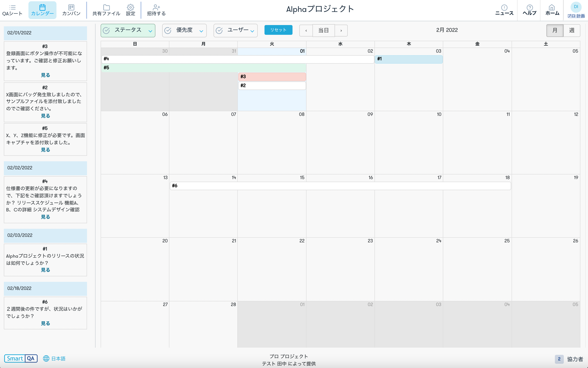The width and height of the screenshot is (588, 368).
Task: Go to ホーム home page
Action: (x=552, y=10)
